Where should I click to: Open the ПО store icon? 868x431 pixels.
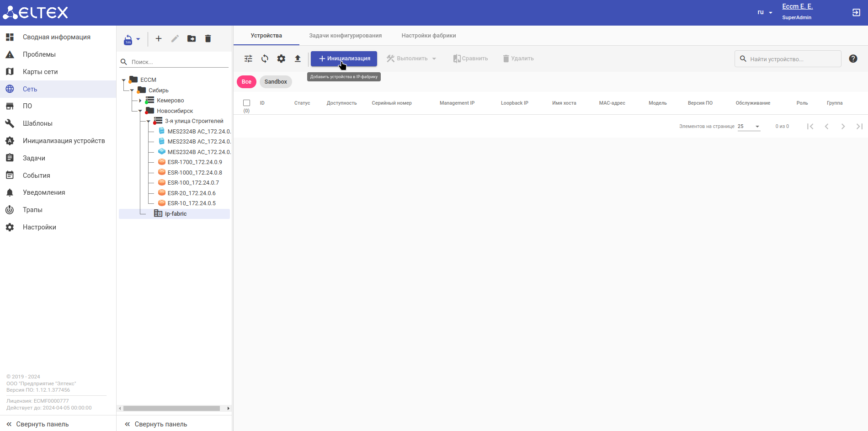[x=10, y=106]
